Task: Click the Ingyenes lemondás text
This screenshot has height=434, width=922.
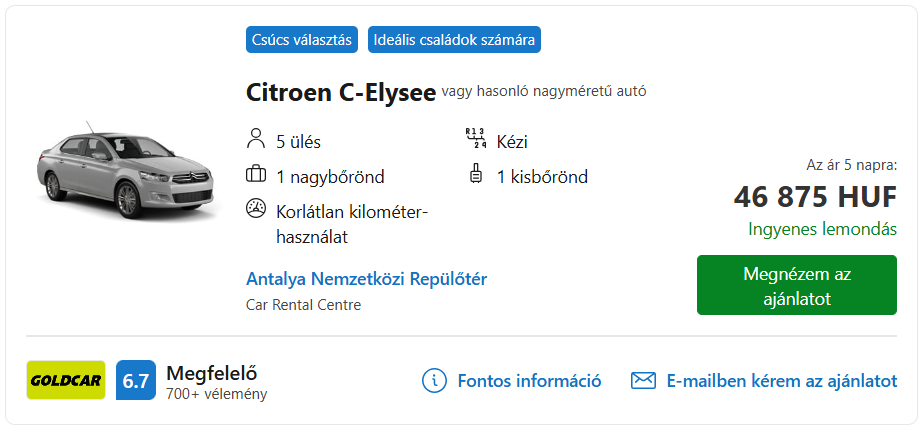Action: (823, 229)
